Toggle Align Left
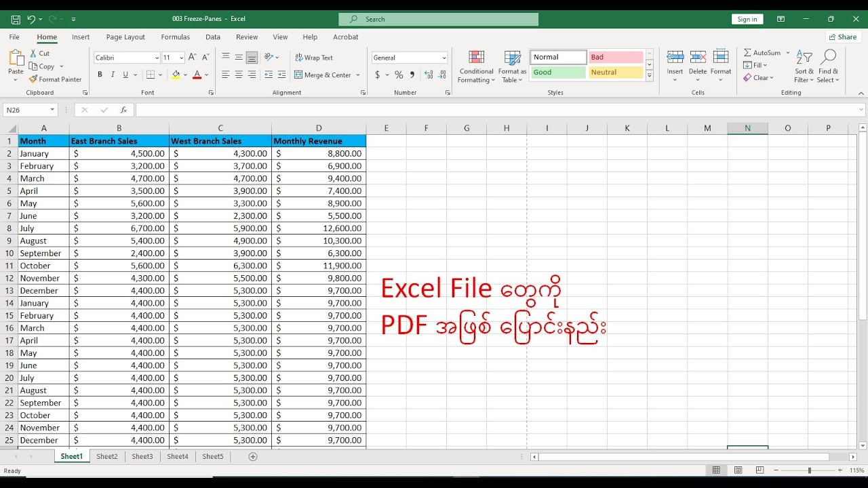The height and width of the screenshot is (488, 868). pos(226,75)
